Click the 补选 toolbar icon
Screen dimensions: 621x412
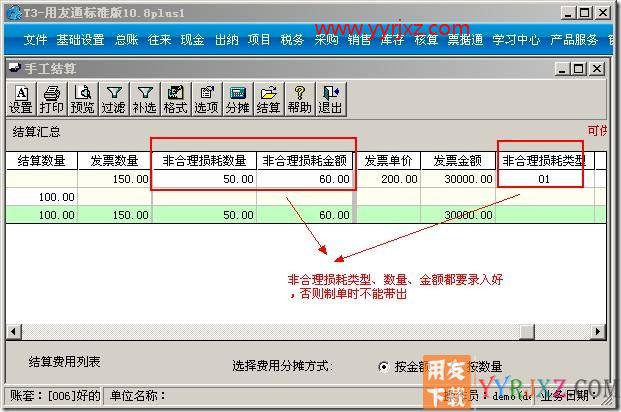click(145, 99)
